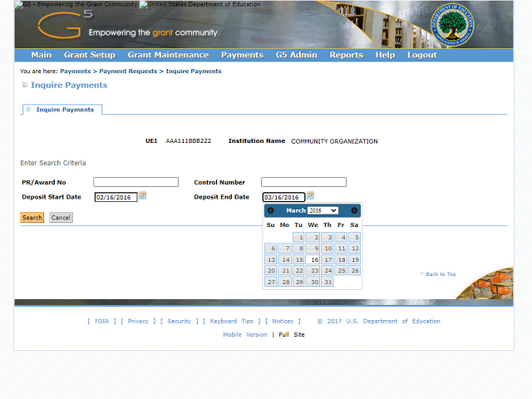Click the Back to Top link
Screen dimensions: 532x399
(x=440, y=273)
